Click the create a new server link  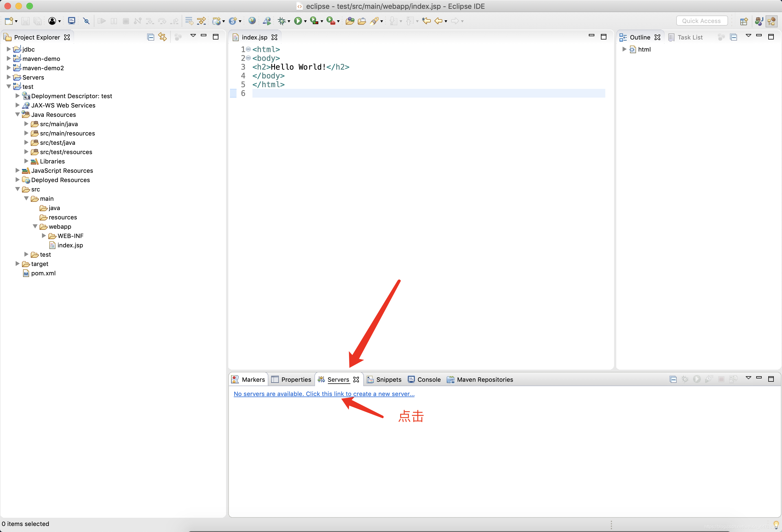[x=324, y=394]
